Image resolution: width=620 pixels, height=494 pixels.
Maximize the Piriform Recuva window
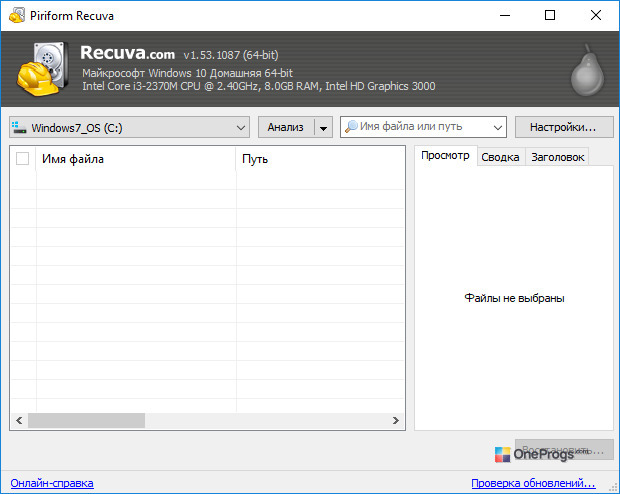pos(550,15)
